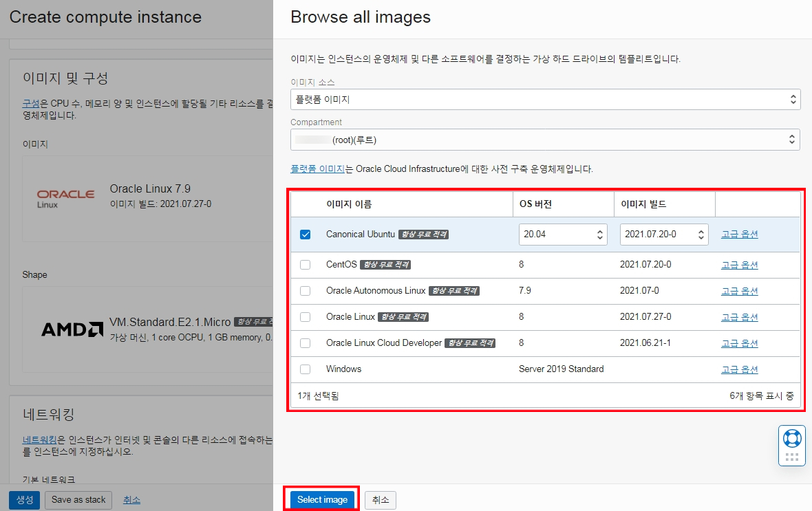Click 취소 button in Browse all images panel

[x=381, y=499]
